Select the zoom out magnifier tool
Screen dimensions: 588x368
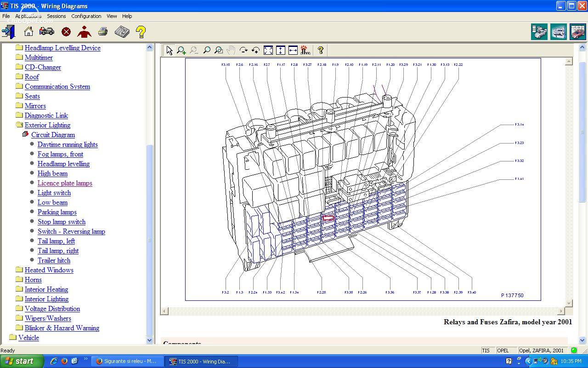click(x=194, y=50)
